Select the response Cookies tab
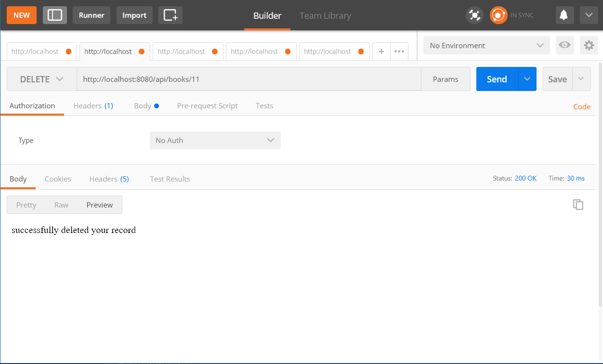Viewport: 603px width, 364px height. point(58,179)
